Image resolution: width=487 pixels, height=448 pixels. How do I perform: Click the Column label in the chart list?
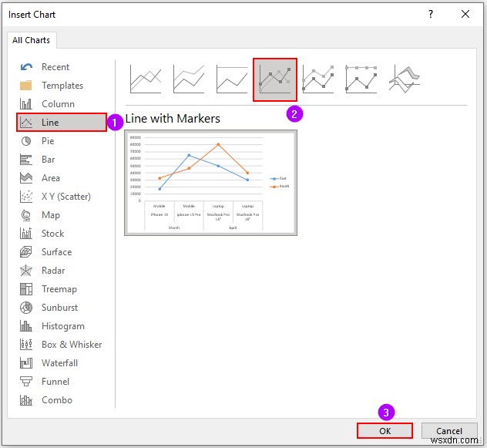58,104
